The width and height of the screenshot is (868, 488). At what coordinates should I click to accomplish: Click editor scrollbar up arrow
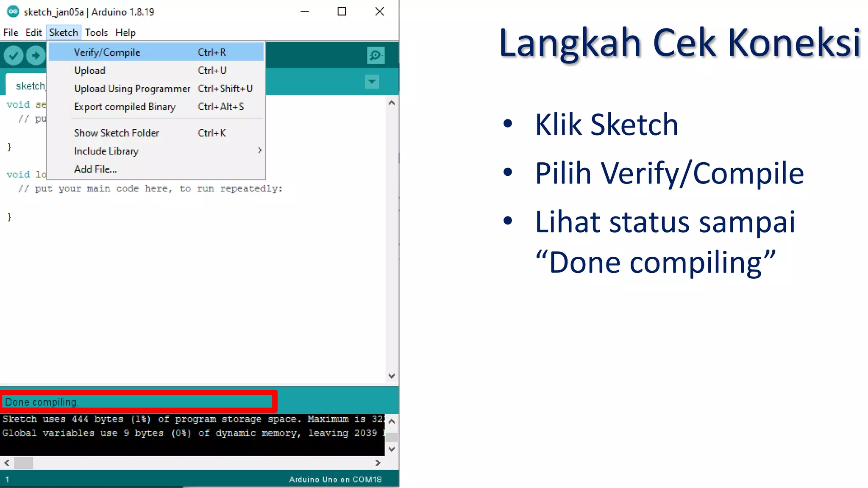pos(392,103)
